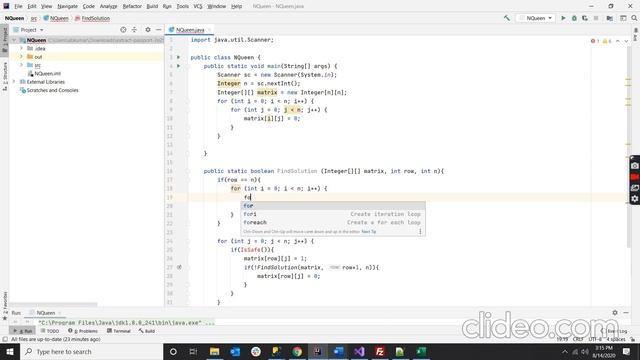Click the recursive call gutter icon
This screenshot has height=360, width=640.
pyautogui.click(x=179, y=267)
